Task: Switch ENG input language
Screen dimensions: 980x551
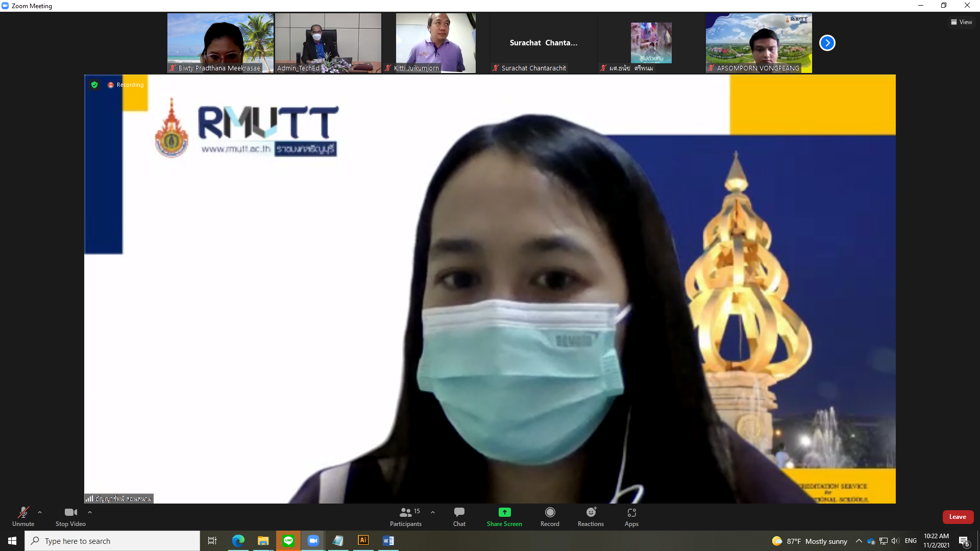Action: click(x=911, y=541)
